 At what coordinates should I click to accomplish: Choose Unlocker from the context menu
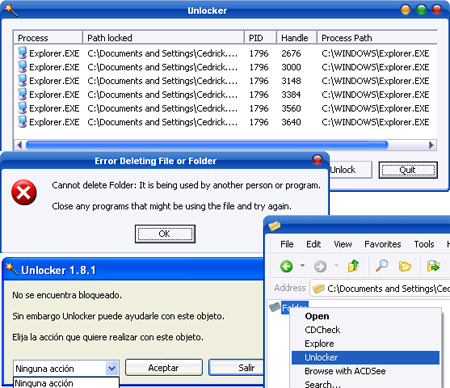(x=366, y=357)
